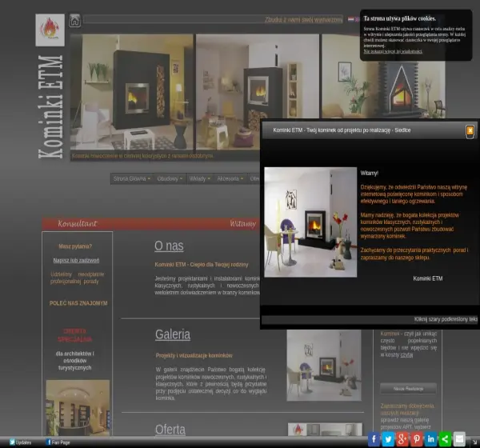Pin the page on Pinterest
Viewport: 480px width, 448px height.
pyautogui.click(x=416, y=439)
